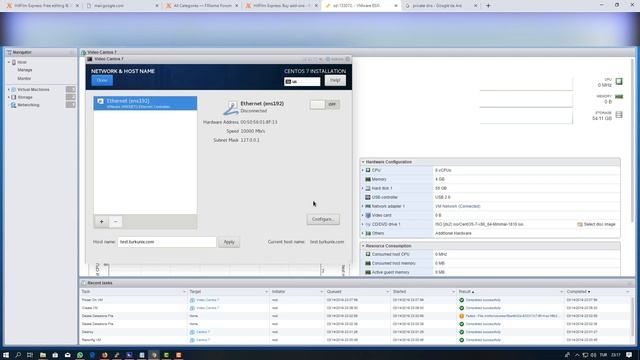Click the VM Network (Connected) link
Screen dimensions: 640x360
tap(458, 206)
